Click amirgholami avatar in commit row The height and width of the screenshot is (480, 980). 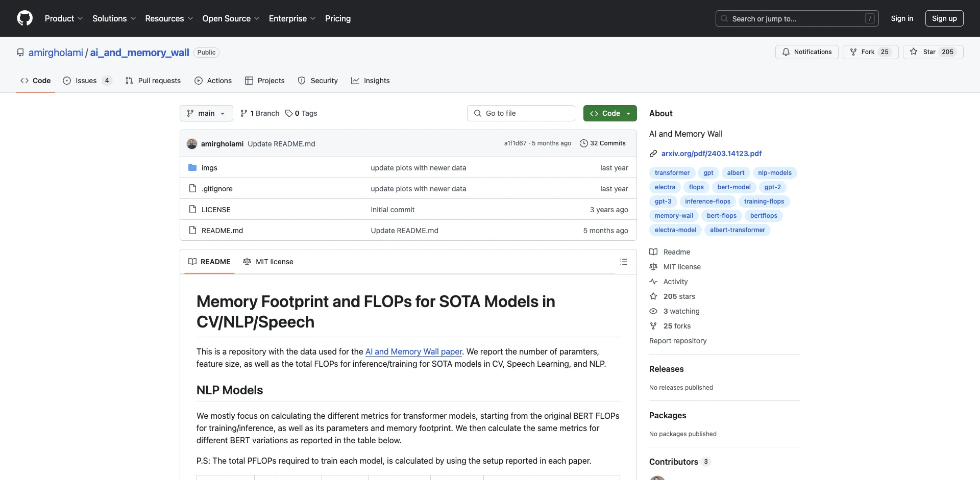tap(192, 144)
